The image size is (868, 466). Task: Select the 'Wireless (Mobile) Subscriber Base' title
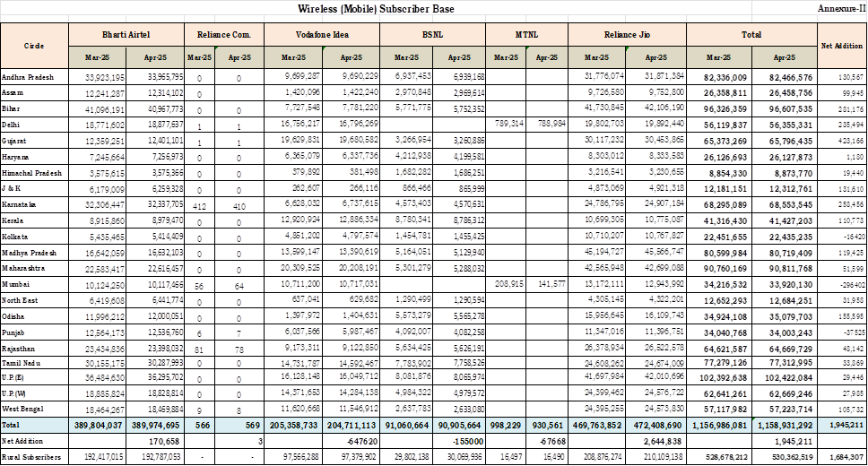[x=376, y=9]
